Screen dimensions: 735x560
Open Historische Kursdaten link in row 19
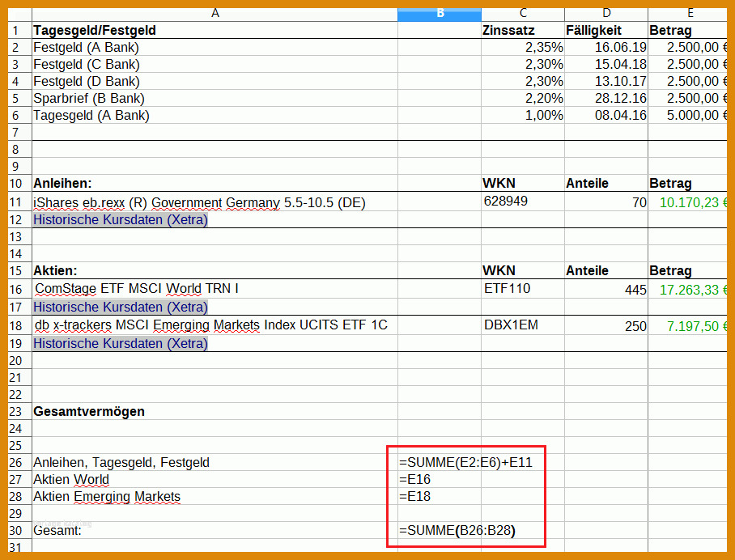click(121, 343)
